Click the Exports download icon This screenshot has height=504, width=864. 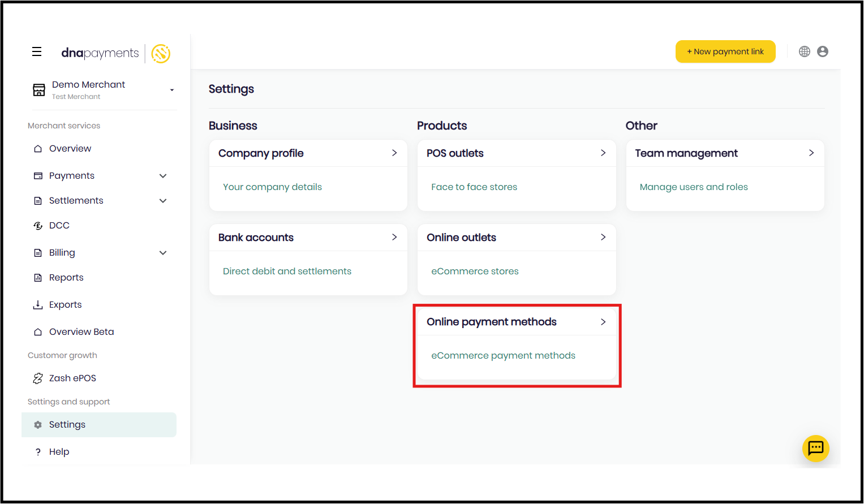[x=38, y=305]
